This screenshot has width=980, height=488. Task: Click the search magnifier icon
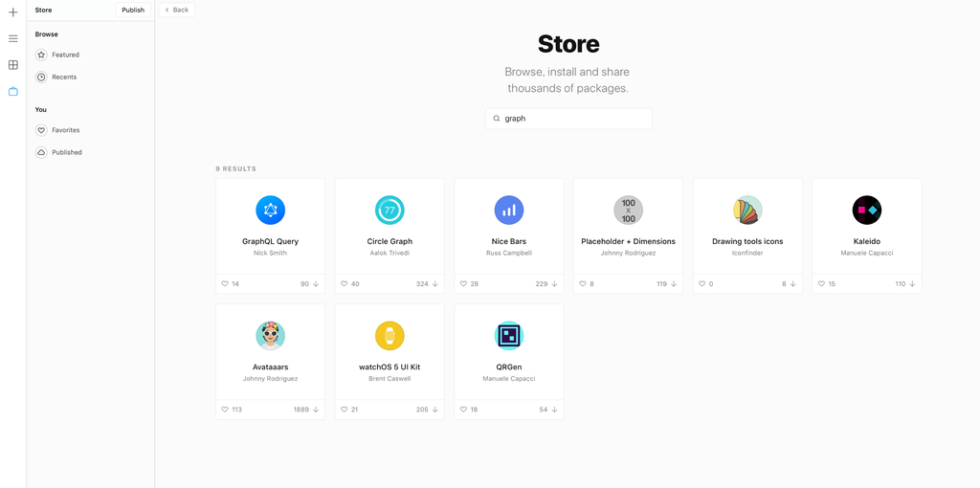pyautogui.click(x=497, y=119)
